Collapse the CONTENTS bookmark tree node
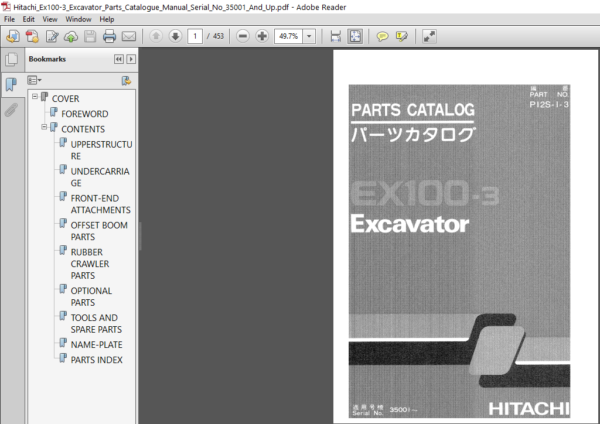 coord(44,127)
